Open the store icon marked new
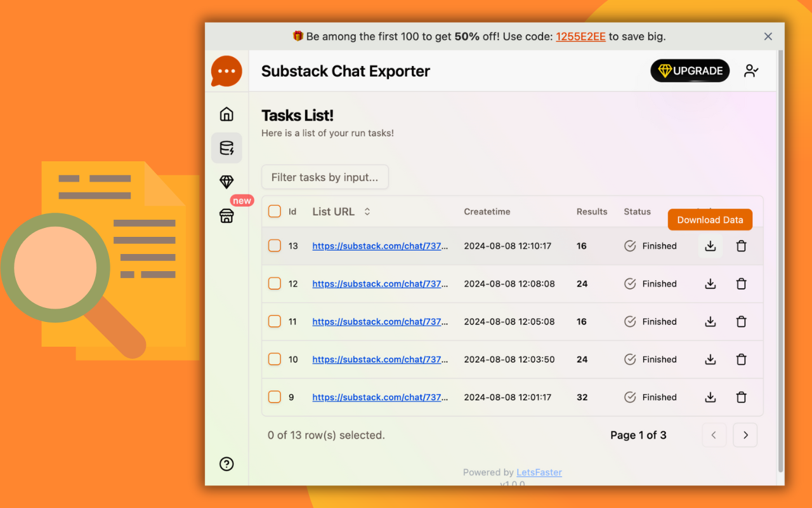Image resolution: width=812 pixels, height=508 pixels. coord(226,216)
